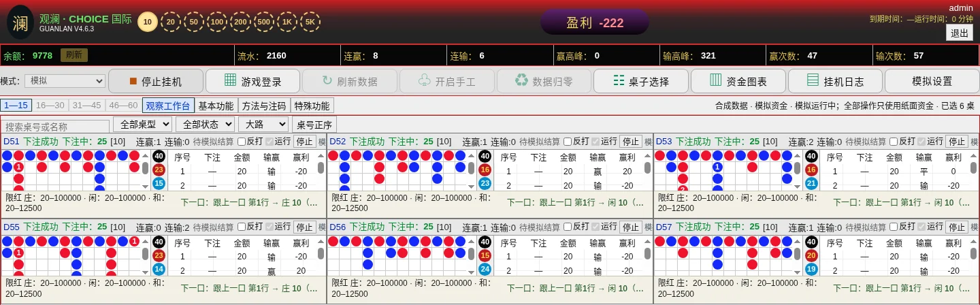Screen dimensions: 980x305
Task: Click the 退出 logout button
Action: click(x=960, y=33)
